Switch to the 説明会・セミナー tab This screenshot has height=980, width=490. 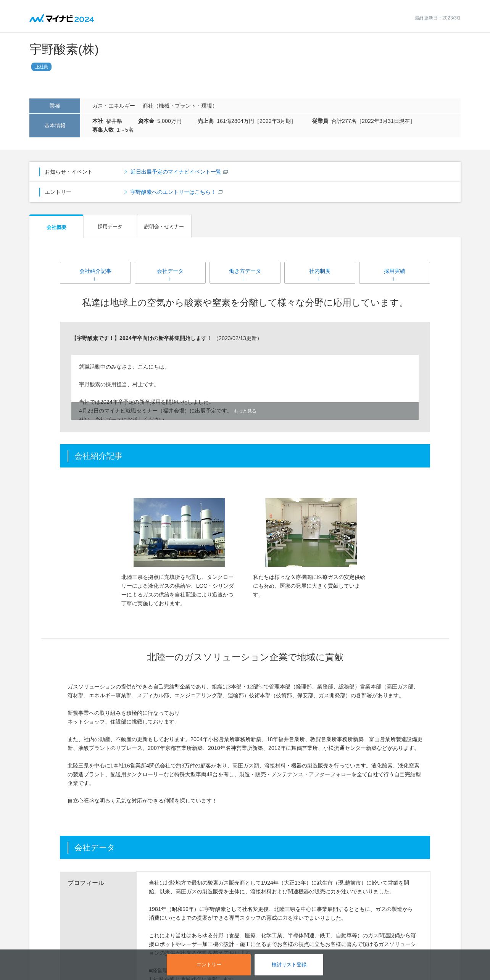pyautogui.click(x=164, y=226)
